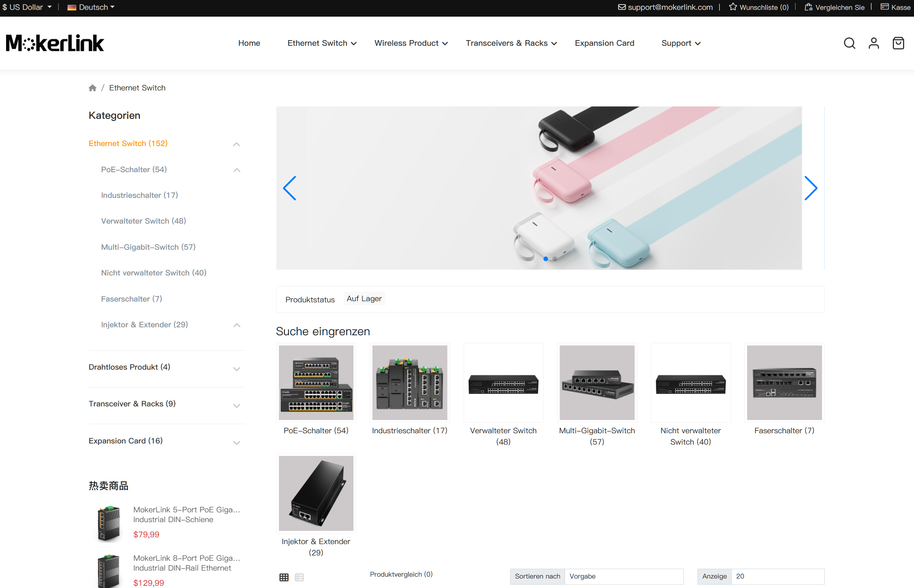Open the search magnifier icon

tap(849, 43)
